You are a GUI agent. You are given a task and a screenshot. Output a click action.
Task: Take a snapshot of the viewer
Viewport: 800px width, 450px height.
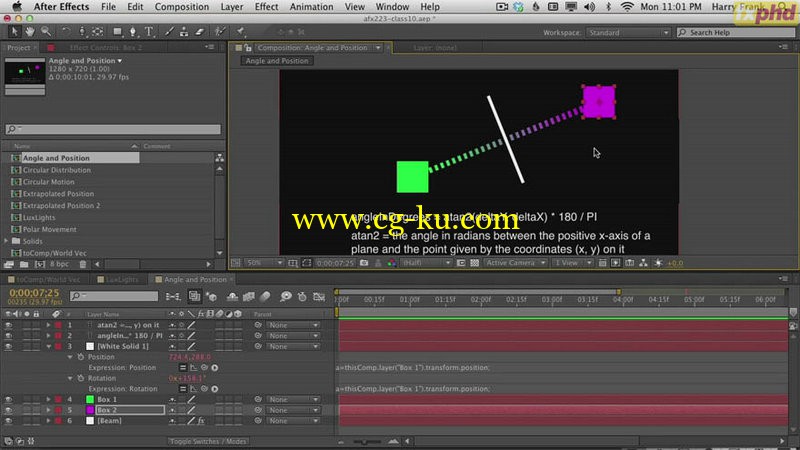[x=364, y=263]
